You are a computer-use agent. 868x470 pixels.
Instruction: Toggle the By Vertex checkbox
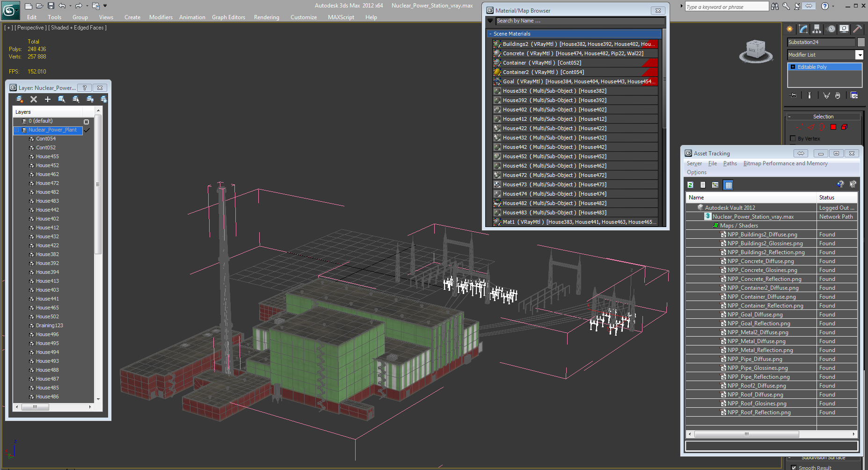point(793,139)
